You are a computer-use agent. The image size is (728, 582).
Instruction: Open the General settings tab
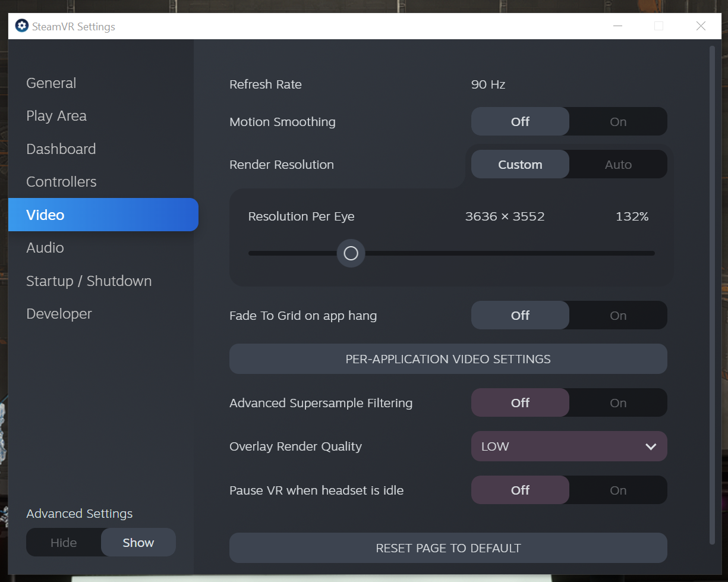[x=51, y=83]
